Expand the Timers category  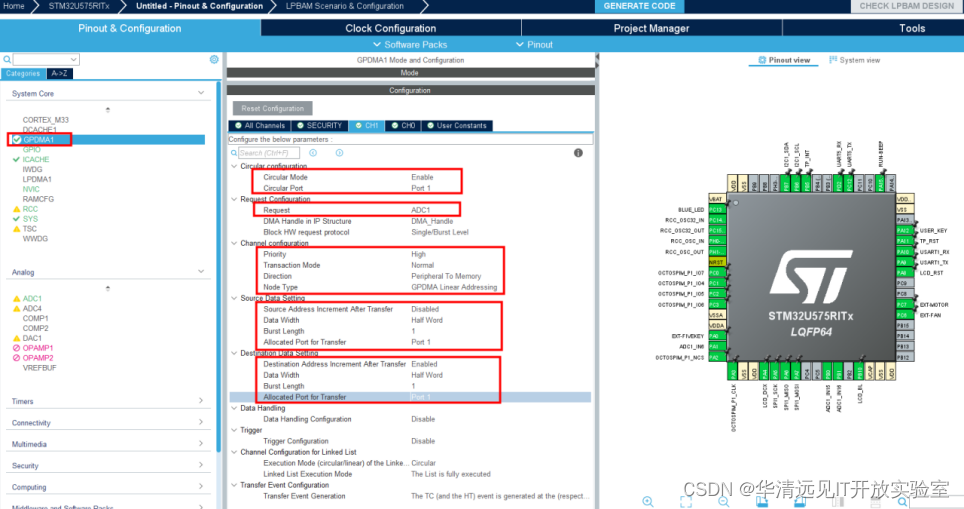coord(201,401)
